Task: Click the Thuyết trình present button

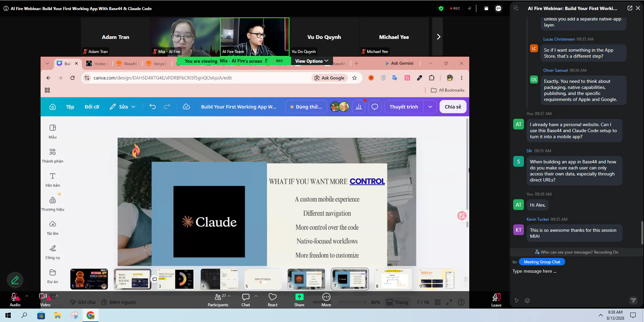Action: coord(404,107)
